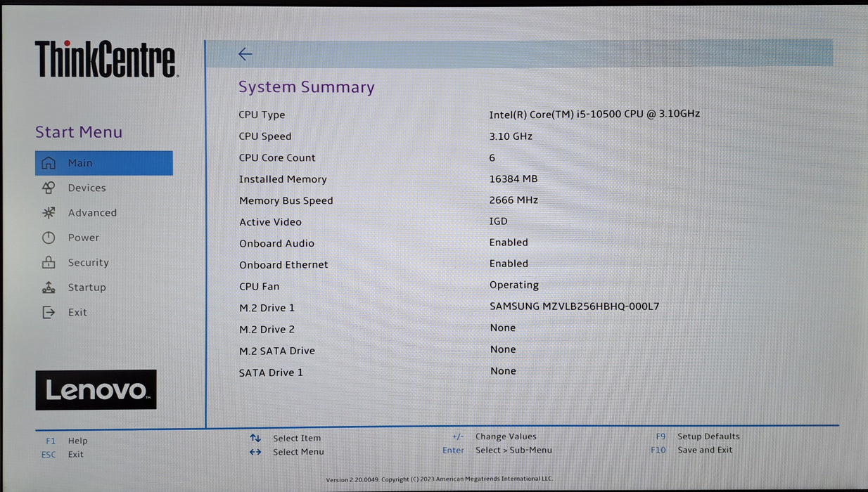Image resolution: width=868 pixels, height=492 pixels.
Task: Click Onboard Audio's Enabled value
Action: coord(509,242)
